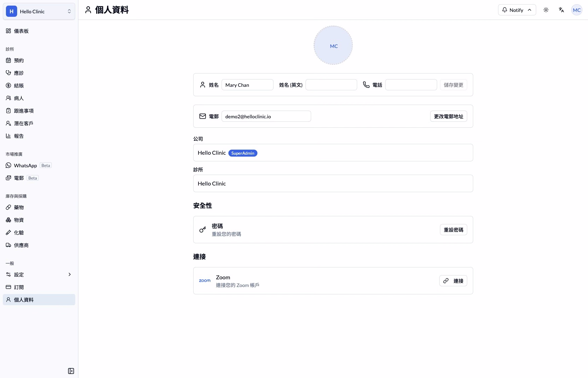Open 儀表板 dashboard from the sidebar
The height and width of the screenshot is (378, 588).
[x=39, y=31]
